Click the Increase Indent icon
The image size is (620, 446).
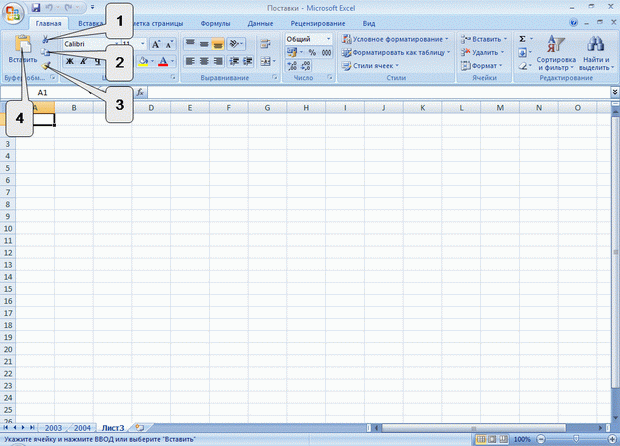(x=248, y=61)
